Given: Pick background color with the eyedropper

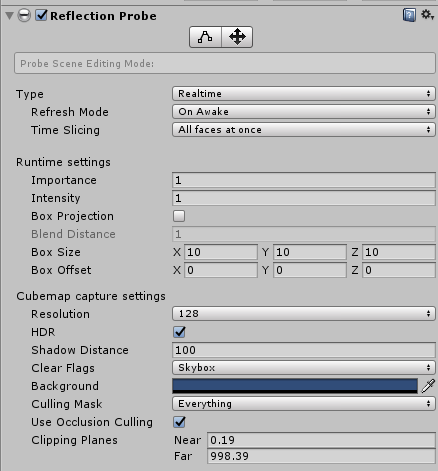Looking at the screenshot, I should (428, 386).
